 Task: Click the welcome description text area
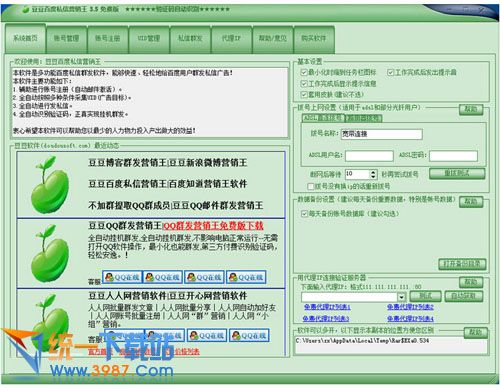click(x=150, y=102)
